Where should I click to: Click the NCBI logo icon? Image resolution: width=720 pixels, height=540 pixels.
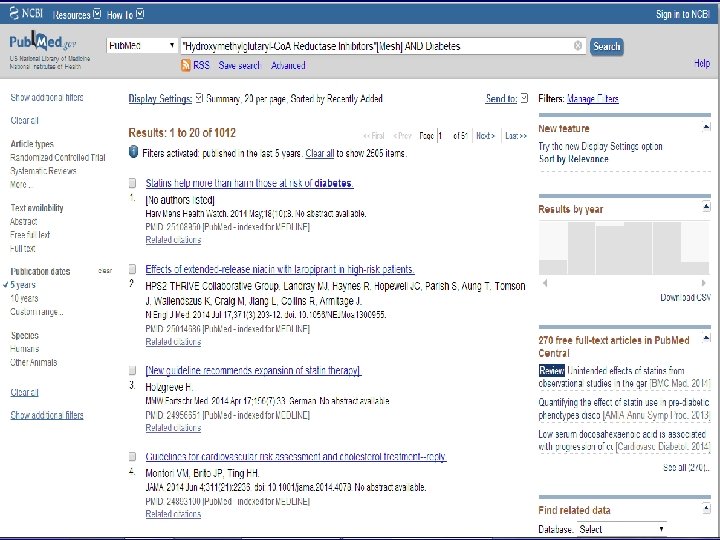pos(14,13)
